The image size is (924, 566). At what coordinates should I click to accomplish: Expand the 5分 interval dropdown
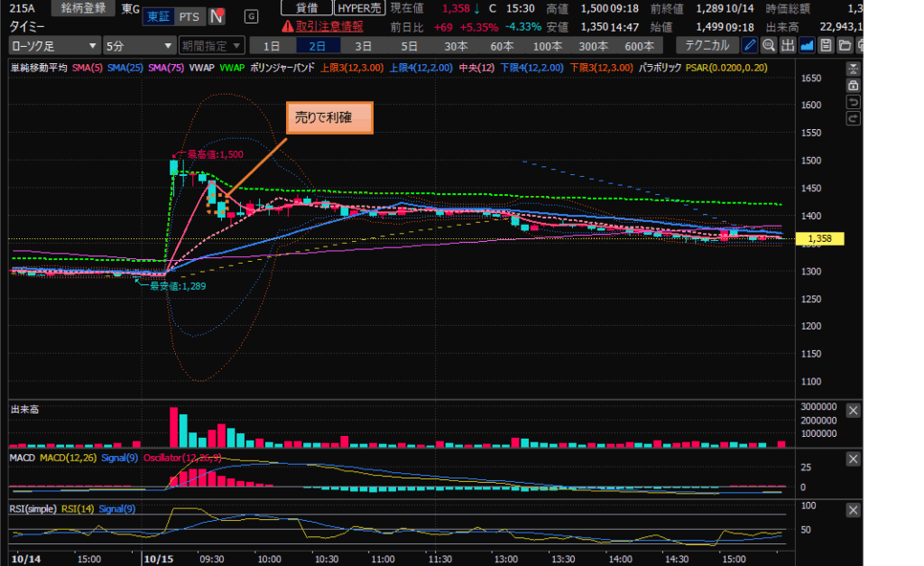(139, 45)
